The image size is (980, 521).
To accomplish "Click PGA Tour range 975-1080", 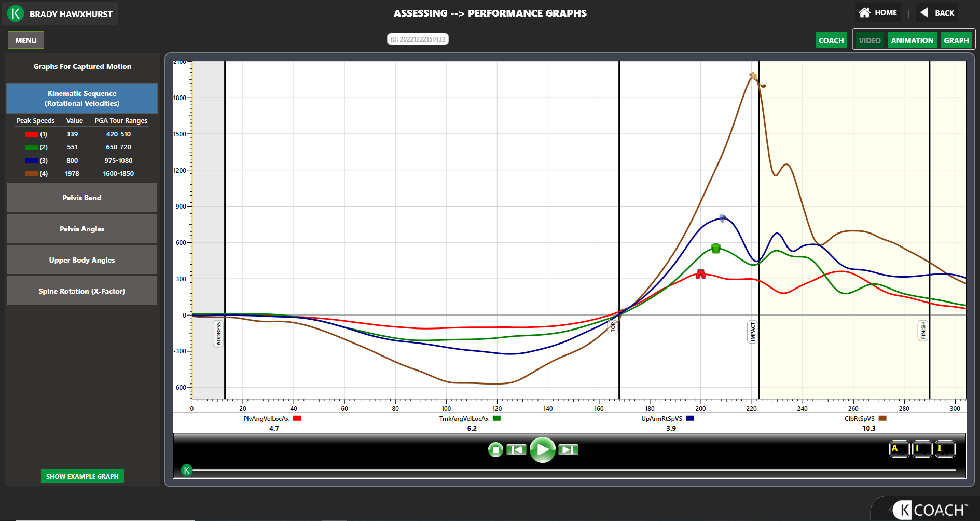I will [118, 161].
